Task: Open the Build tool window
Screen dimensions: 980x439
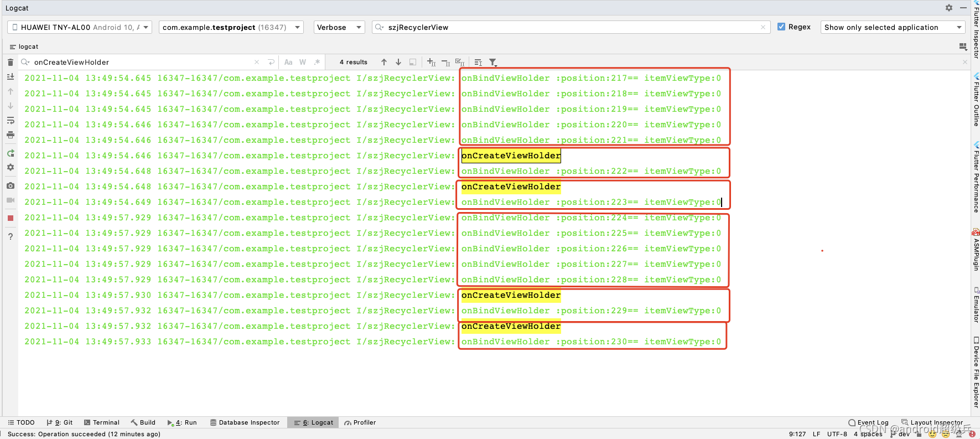Action: click(x=143, y=422)
